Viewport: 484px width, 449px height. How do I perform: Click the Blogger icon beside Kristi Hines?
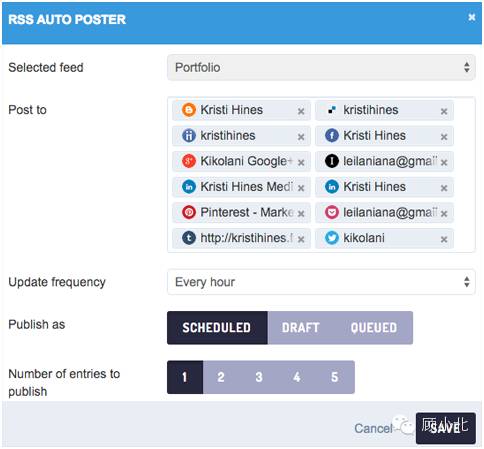pyautogui.click(x=189, y=110)
